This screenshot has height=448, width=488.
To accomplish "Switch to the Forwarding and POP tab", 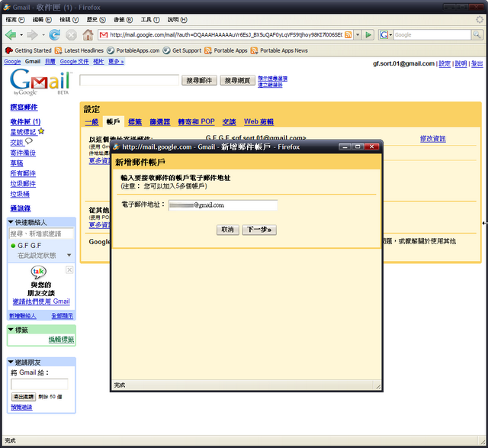I will (x=197, y=121).
